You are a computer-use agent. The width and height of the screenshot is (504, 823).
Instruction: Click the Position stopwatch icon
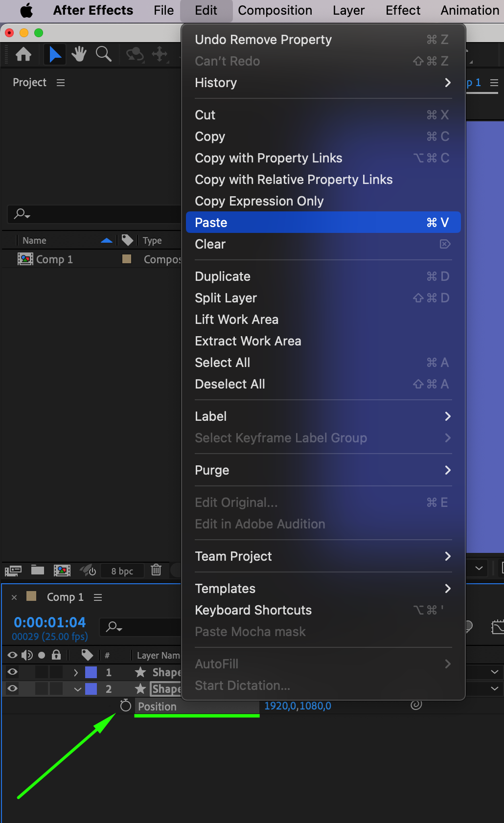coord(126,705)
